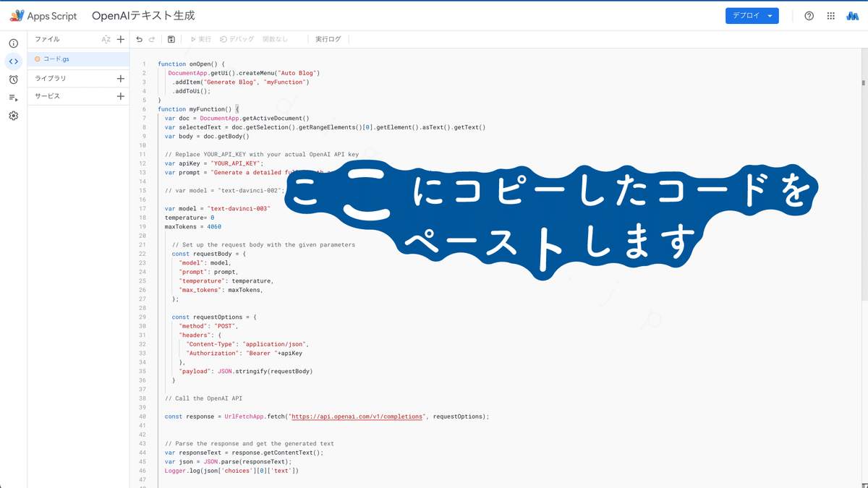Click the "var body = doc.getBody()" line
The width and height of the screenshot is (868, 488).
click(207, 137)
